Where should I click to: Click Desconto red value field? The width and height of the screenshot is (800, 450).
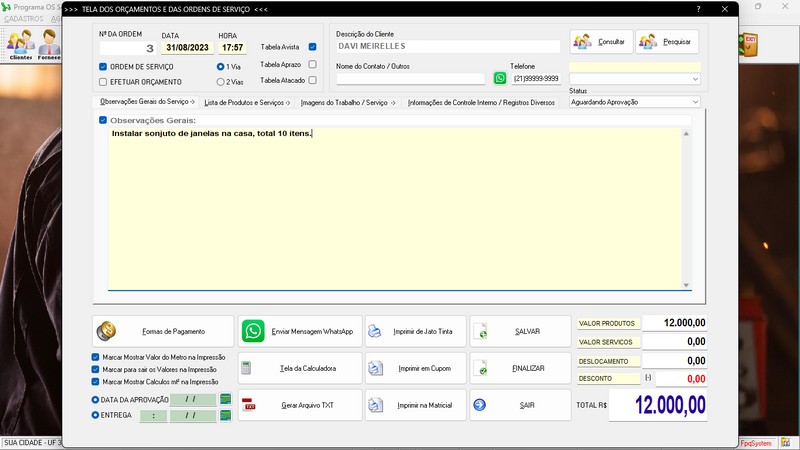coord(681,379)
